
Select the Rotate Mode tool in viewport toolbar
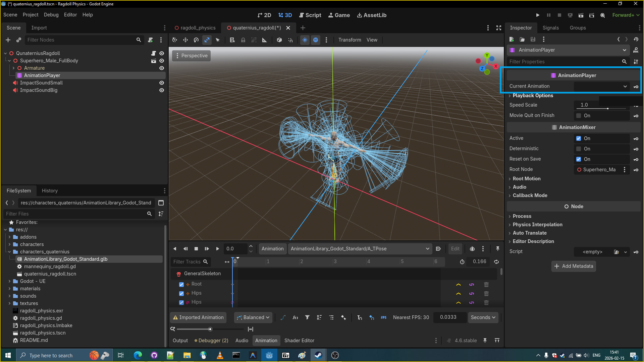click(x=196, y=40)
